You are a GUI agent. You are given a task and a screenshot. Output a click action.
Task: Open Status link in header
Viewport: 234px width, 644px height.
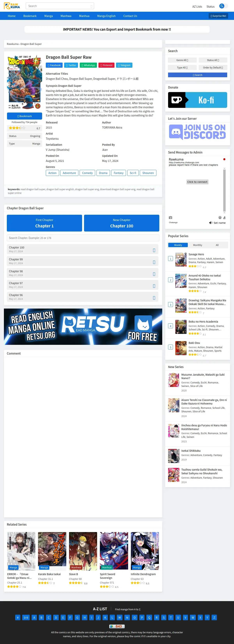point(210,7)
